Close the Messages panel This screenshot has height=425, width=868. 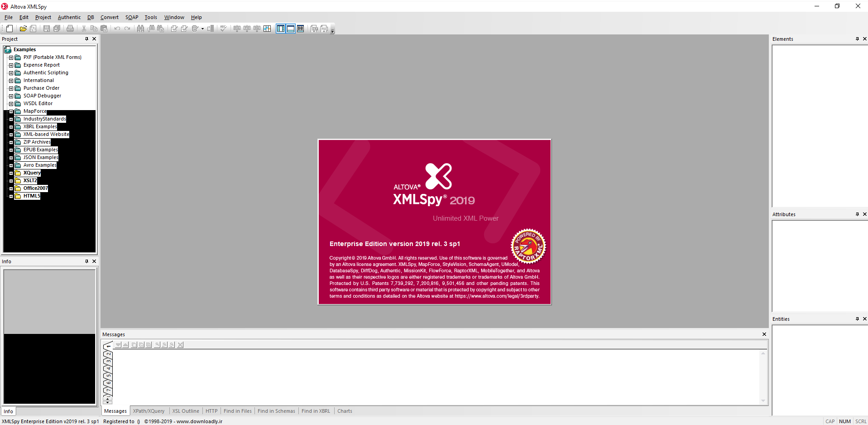click(x=764, y=334)
